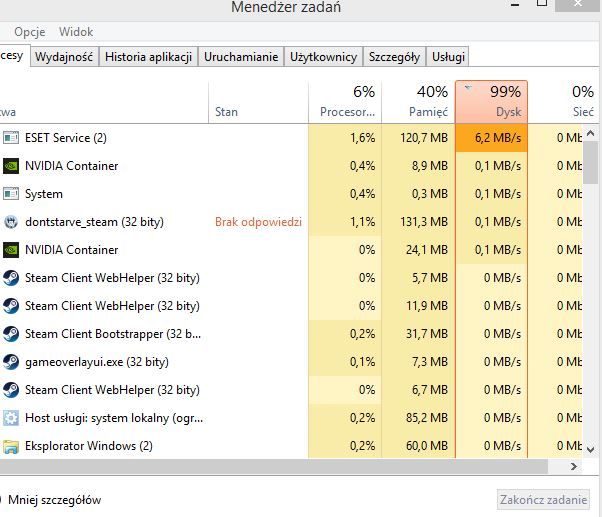
Task: Click the 85,2 MB memory value
Action: [x=427, y=418]
